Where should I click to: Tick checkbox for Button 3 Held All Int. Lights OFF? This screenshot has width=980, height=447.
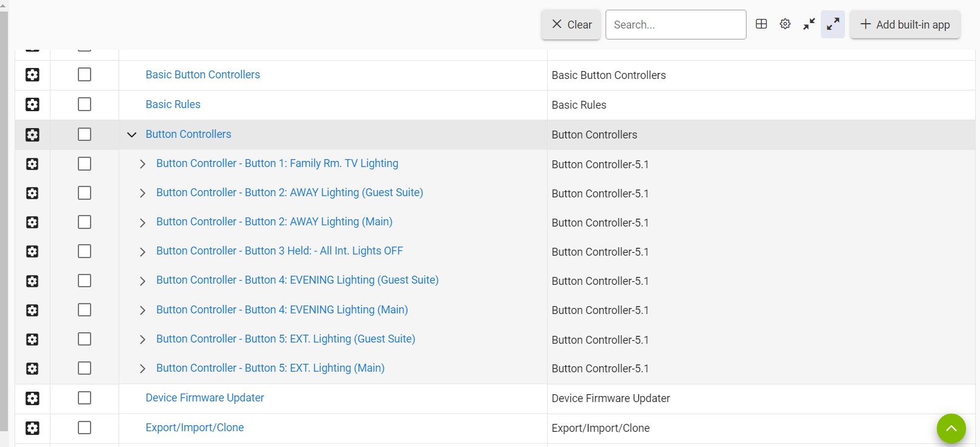coord(85,251)
